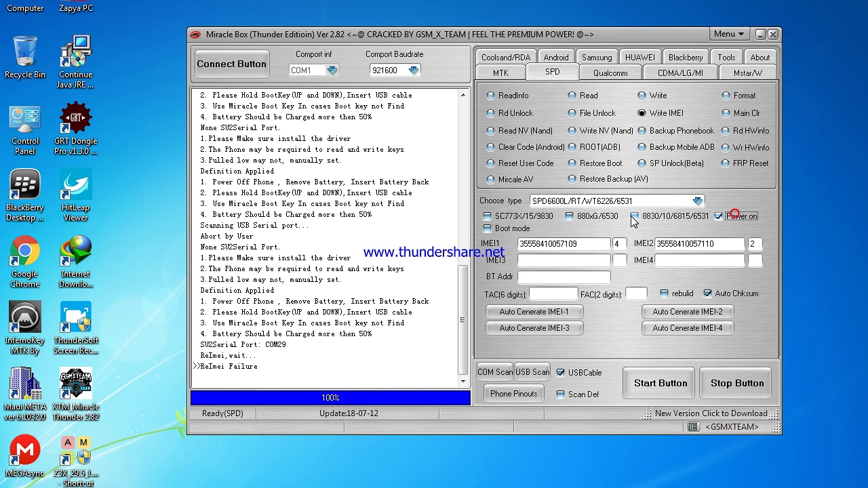Open the MEGAsync desktop icon
The width and height of the screenshot is (868, 488).
pyautogui.click(x=25, y=457)
